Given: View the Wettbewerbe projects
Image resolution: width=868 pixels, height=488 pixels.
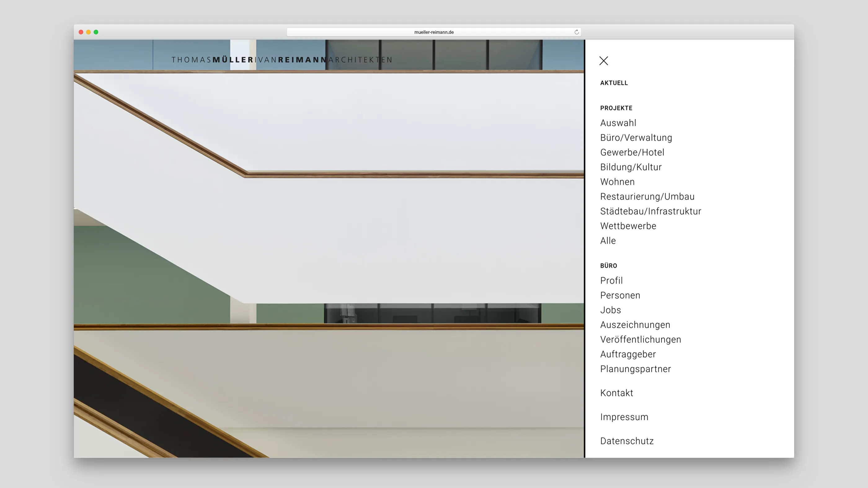Looking at the screenshot, I should (x=628, y=226).
